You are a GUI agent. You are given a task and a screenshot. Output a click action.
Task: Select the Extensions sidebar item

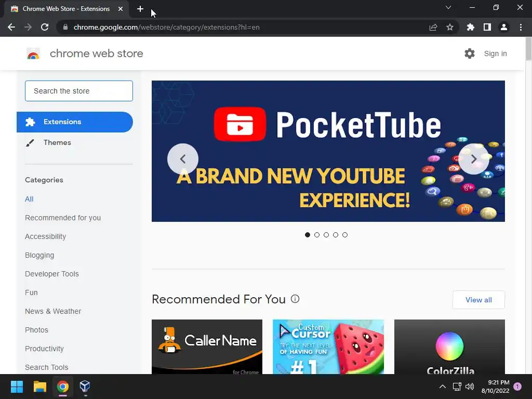pos(75,122)
